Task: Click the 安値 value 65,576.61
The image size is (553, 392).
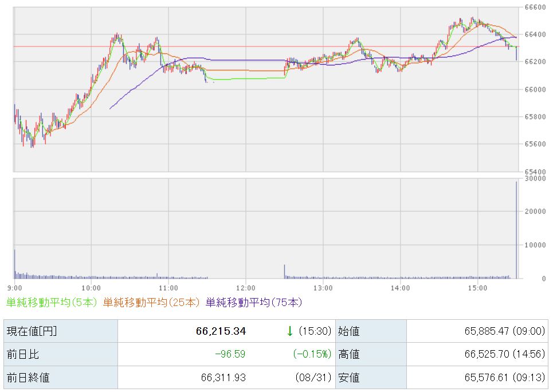Action: 487,378
